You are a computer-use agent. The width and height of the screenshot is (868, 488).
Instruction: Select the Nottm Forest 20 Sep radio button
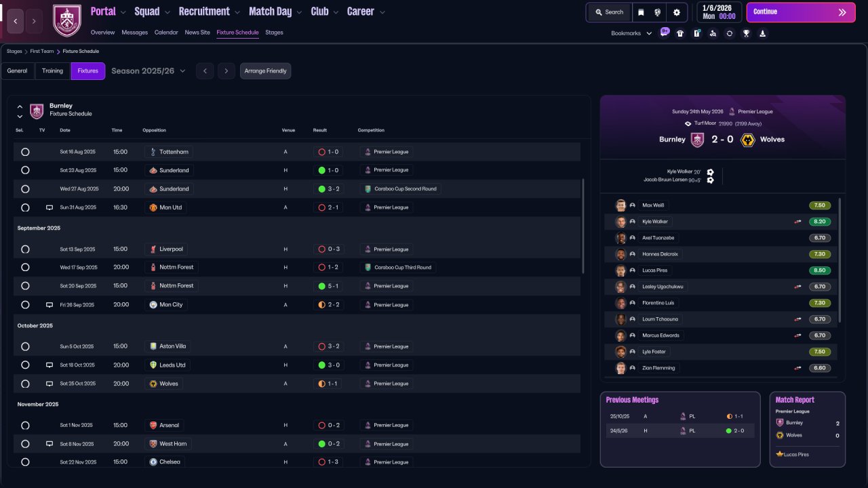click(25, 286)
